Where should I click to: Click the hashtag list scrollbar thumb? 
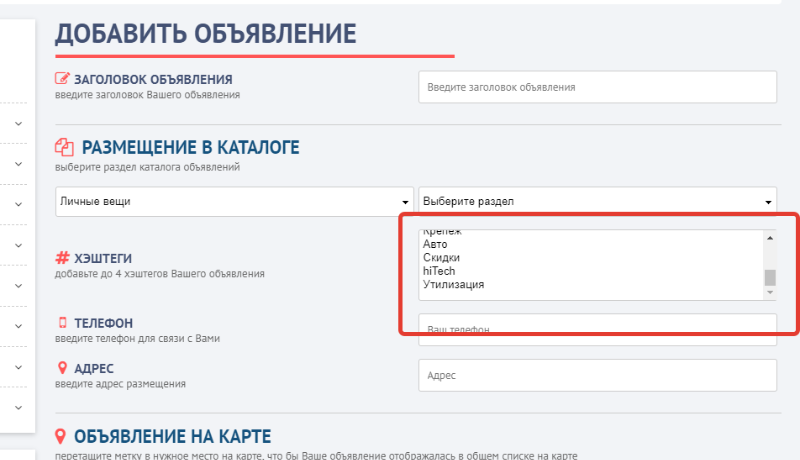click(x=769, y=278)
